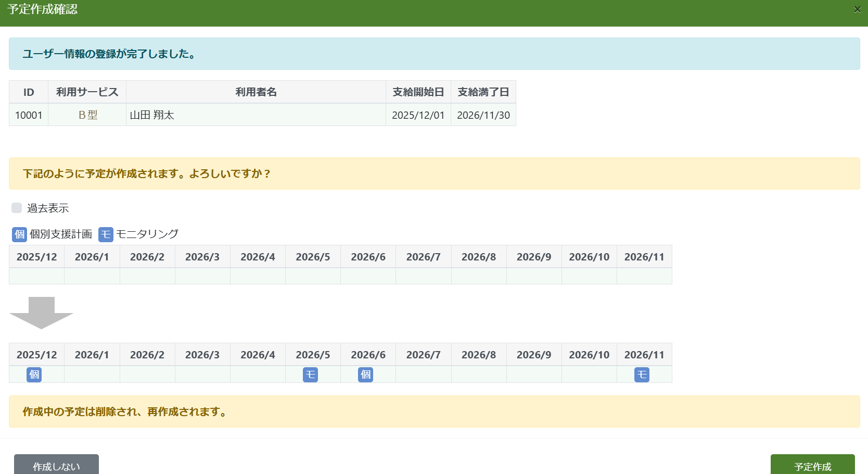Screen dimensions: 868x474
Task: Click the blue registration-complete message banner
Action: [x=434, y=54]
